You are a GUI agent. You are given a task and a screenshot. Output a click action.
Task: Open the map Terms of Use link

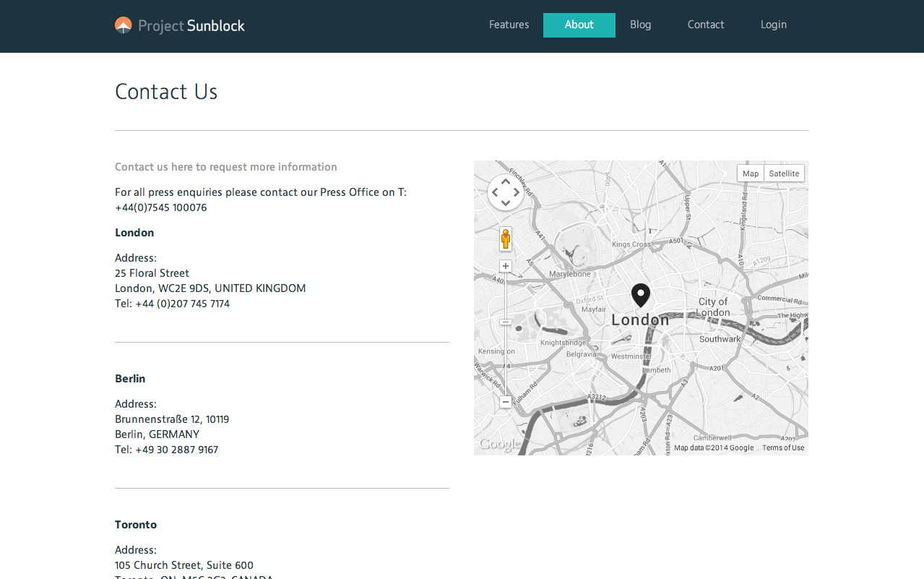783,448
